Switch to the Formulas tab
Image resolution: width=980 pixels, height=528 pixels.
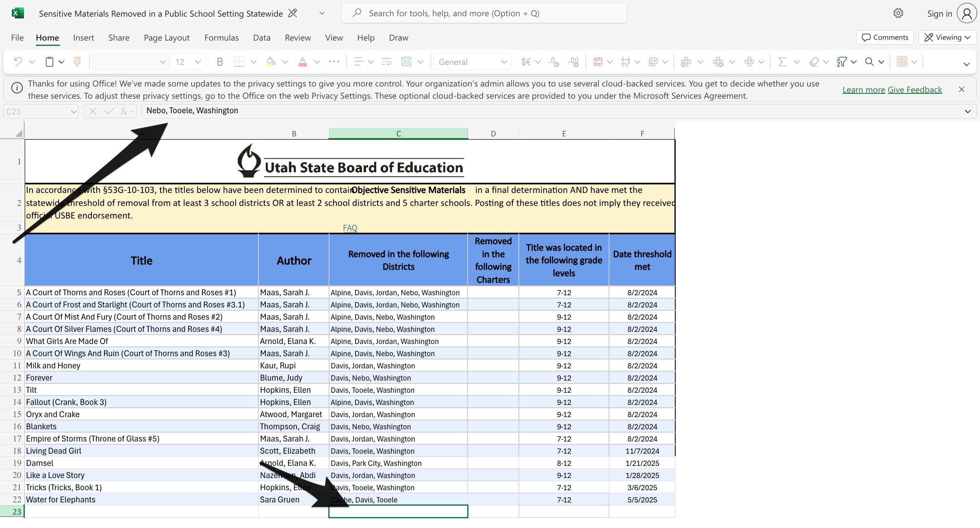(221, 38)
